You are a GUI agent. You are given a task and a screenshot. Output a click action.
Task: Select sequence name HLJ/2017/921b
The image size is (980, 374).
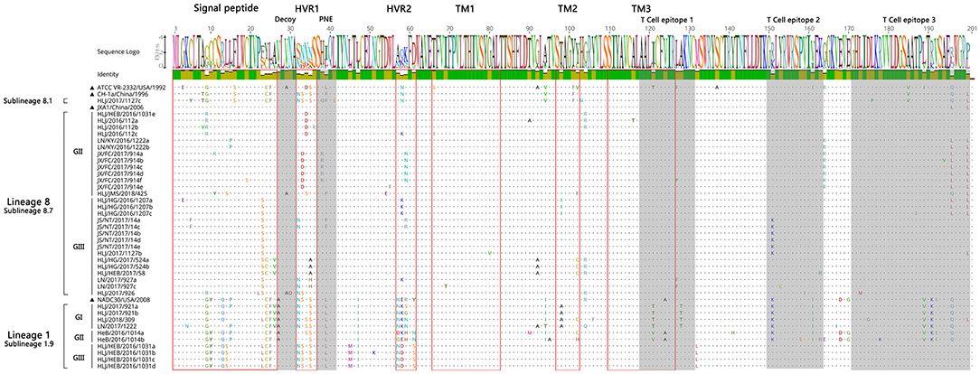point(117,313)
